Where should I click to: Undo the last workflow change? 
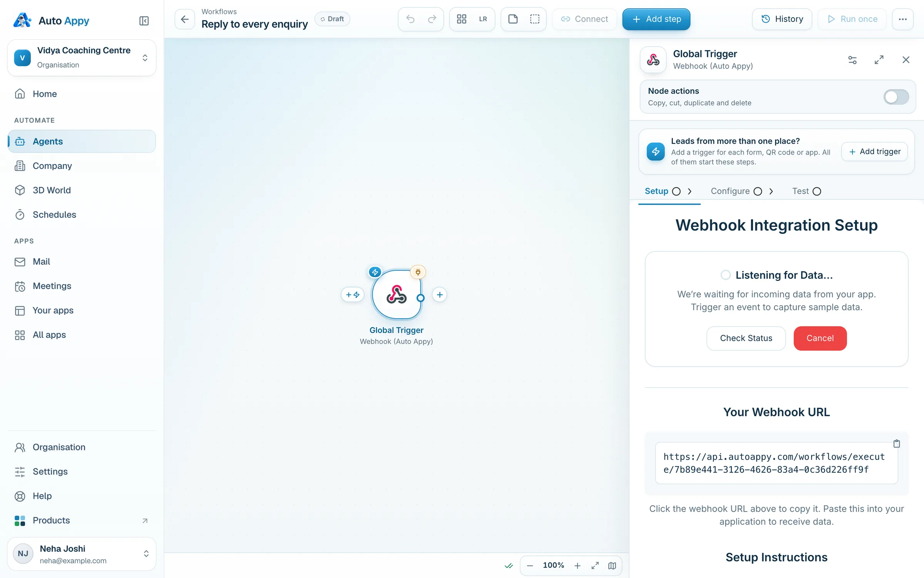click(x=410, y=19)
